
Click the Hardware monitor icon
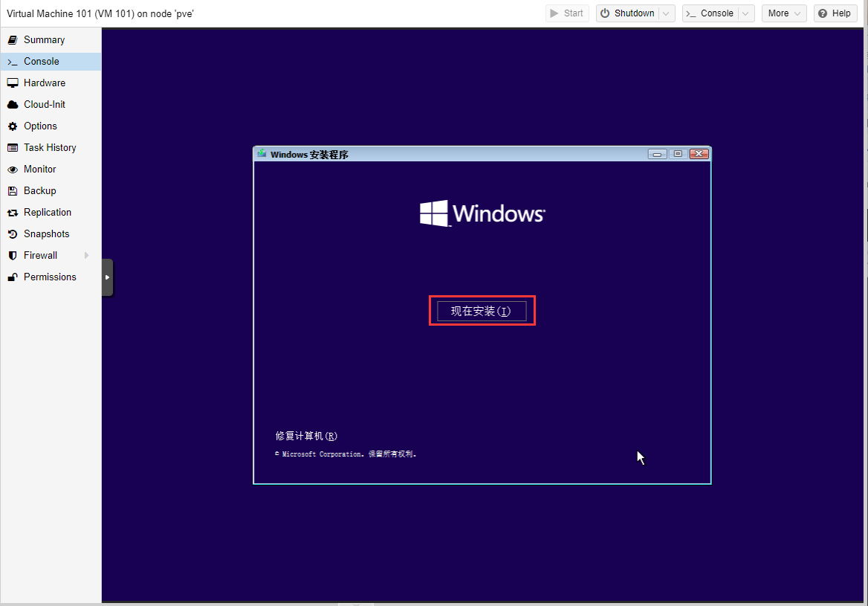(13, 83)
